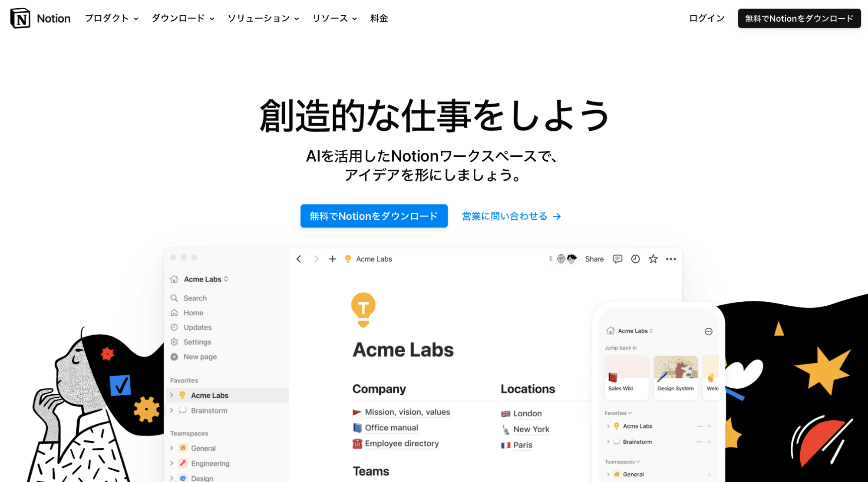This screenshot has width=868, height=482.
Task: Expand Brainstorm in the mobile preview
Action: [x=608, y=442]
